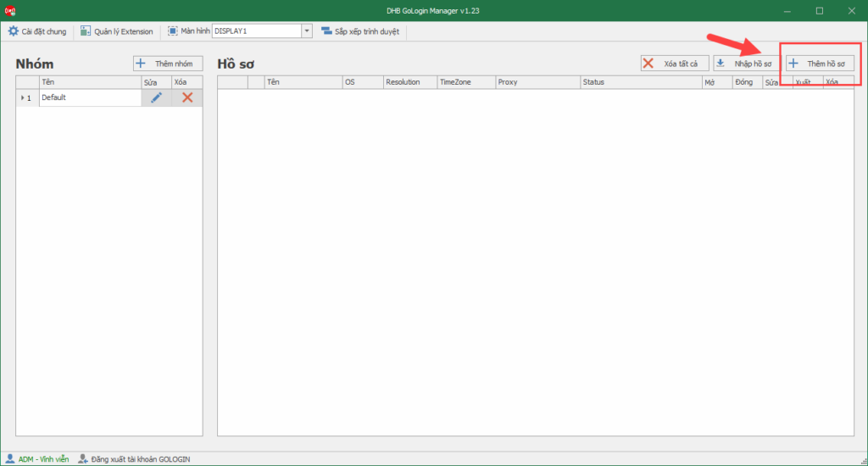Screen dimensions: 868x466
Task: Click the Màn hình display icon
Action: click(173, 31)
